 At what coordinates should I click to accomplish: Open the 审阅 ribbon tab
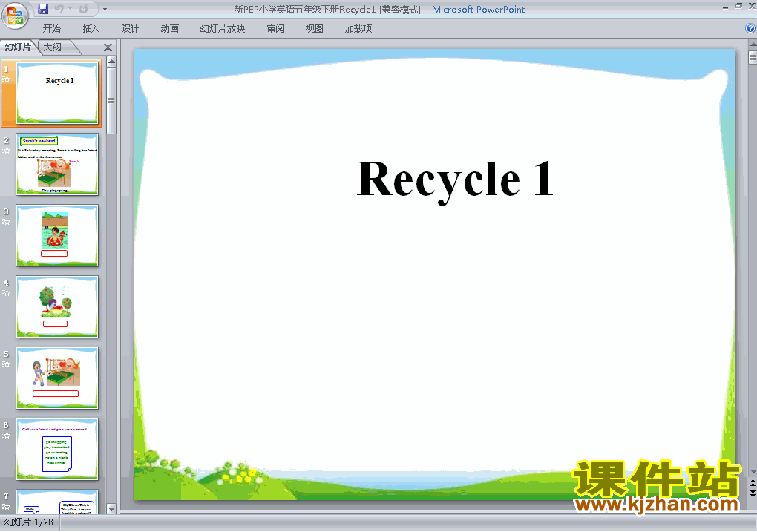275,28
